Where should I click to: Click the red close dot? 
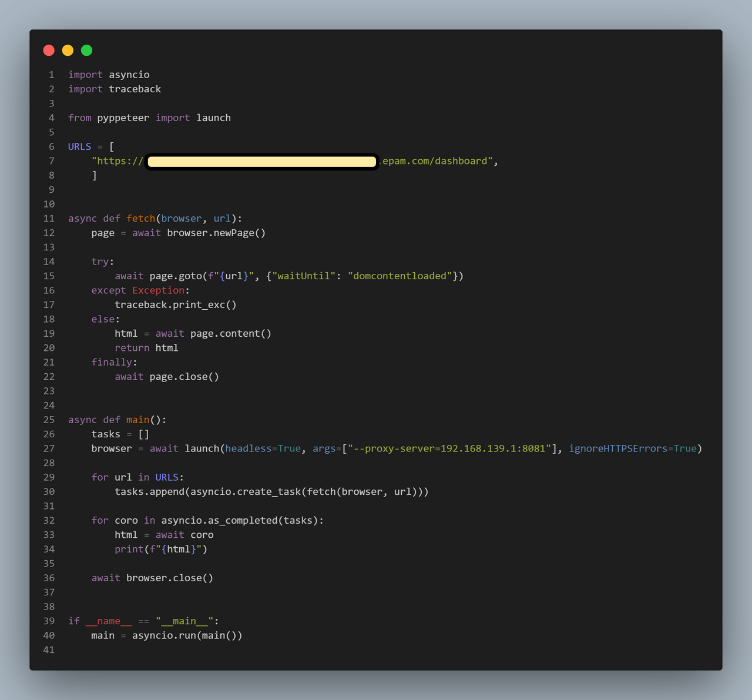coord(49,51)
